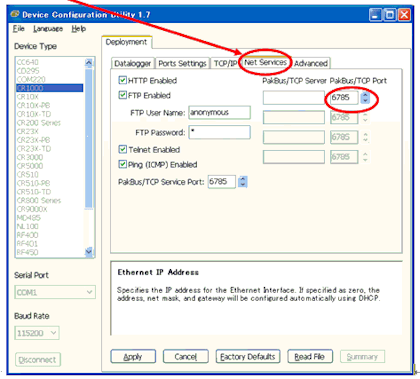The width and height of the screenshot is (420, 379).
Task: Click the Disconnect button
Action: coord(38,360)
